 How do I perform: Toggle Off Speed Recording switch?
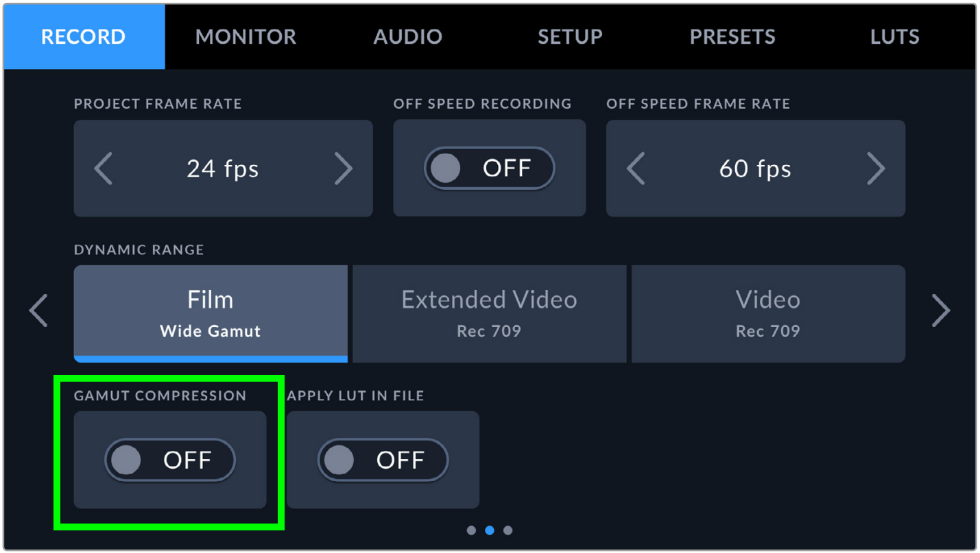[x=489, y=169]
